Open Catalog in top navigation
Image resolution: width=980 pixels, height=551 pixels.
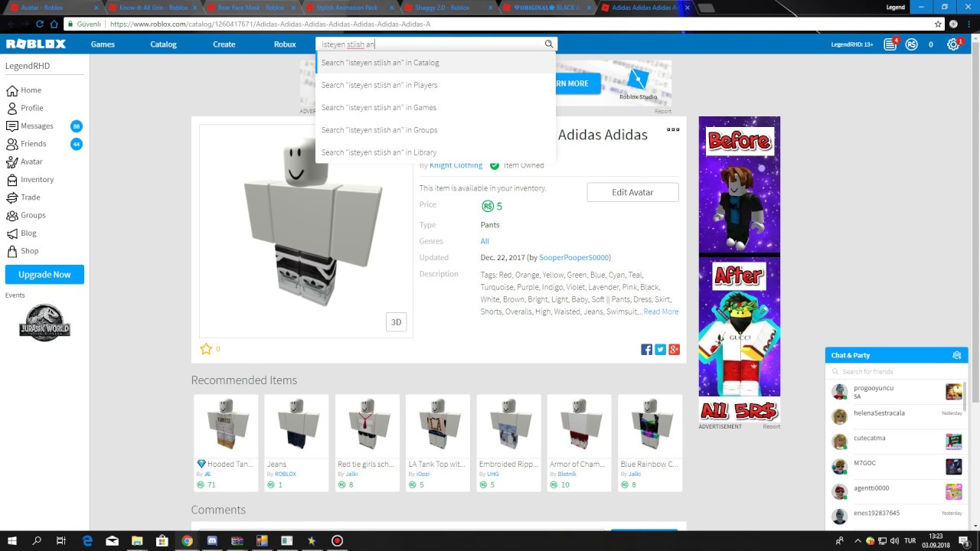(x=163, y=44)
